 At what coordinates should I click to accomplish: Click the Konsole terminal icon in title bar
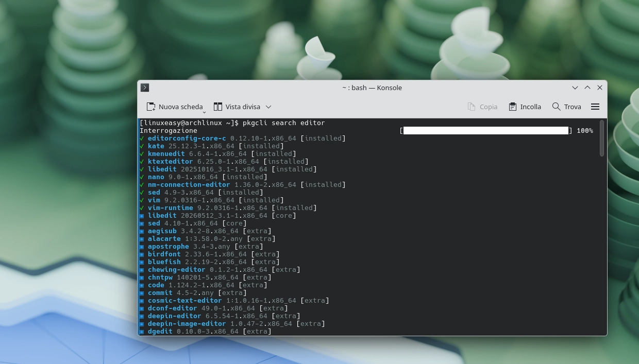[145, 88]
